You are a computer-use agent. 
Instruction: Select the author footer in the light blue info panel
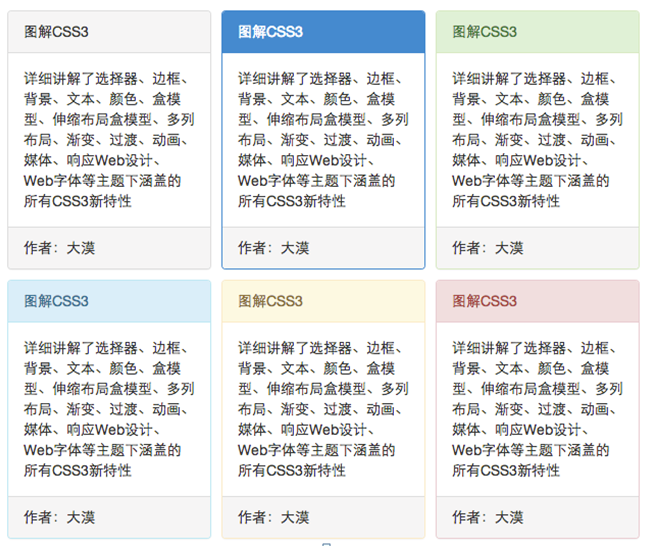pyautogui.click(x=60, y=517)
